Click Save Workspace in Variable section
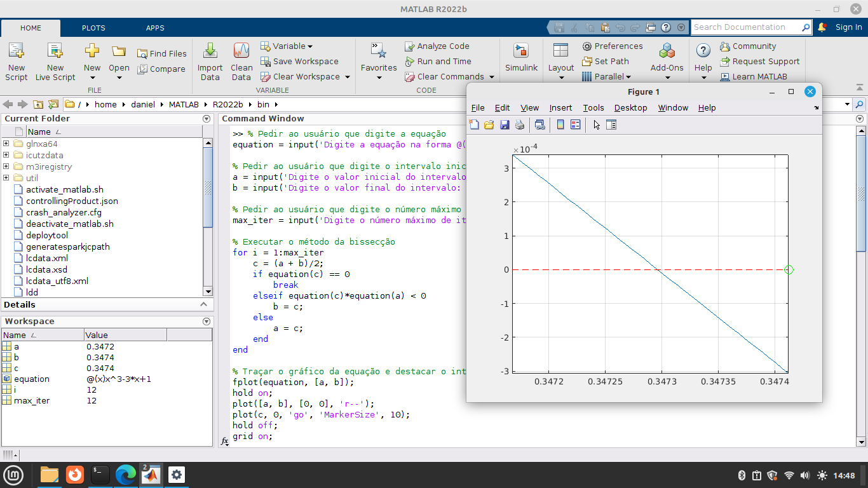This screenshot has width=868, height=488. point(299,61)
